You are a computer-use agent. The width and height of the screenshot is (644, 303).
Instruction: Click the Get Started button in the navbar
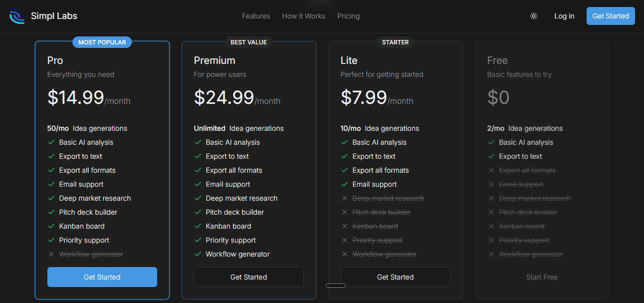pyautogui.click(x=611, y=16)
